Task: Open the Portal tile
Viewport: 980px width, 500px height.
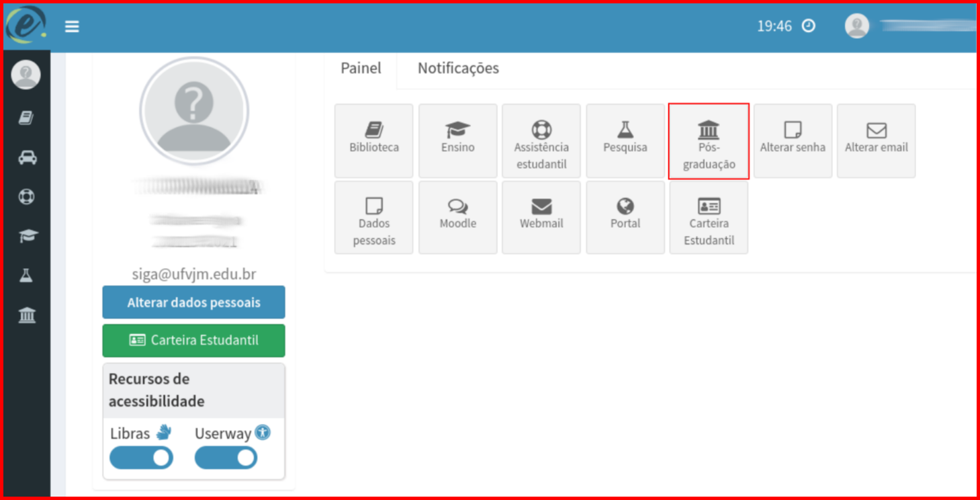Action: [x=625, y=217]
